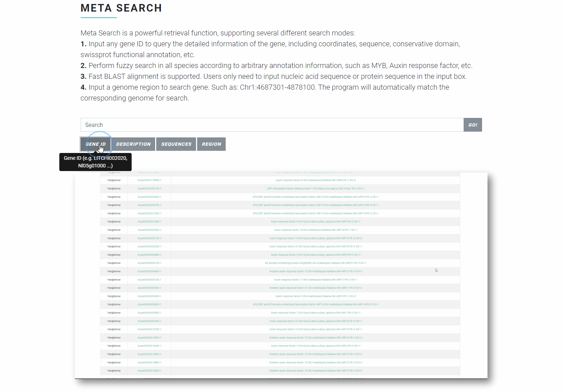Click the 'Auxin response factor 5' description
This screenshot has height=392, width=562.
pyautogui.click(x=316, y=296)
